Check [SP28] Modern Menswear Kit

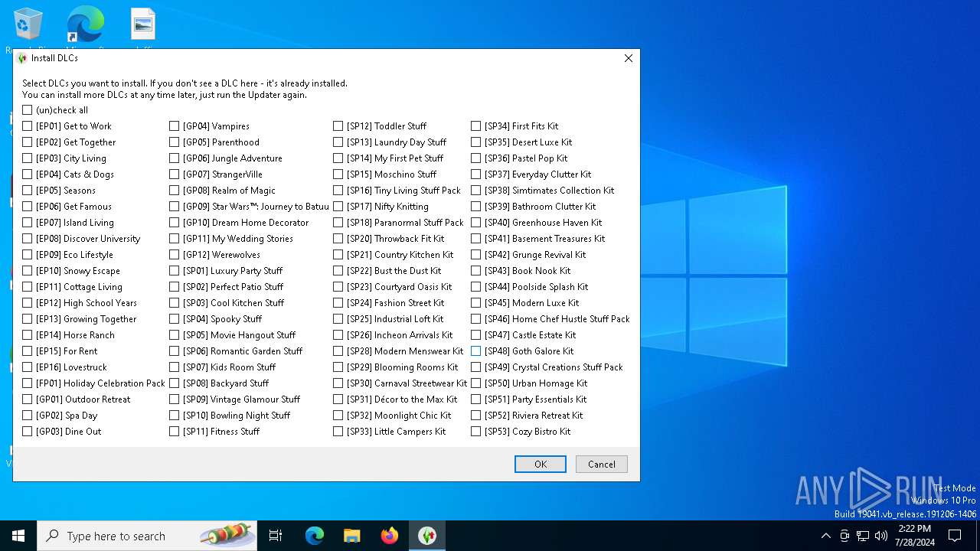click(338, 351)
